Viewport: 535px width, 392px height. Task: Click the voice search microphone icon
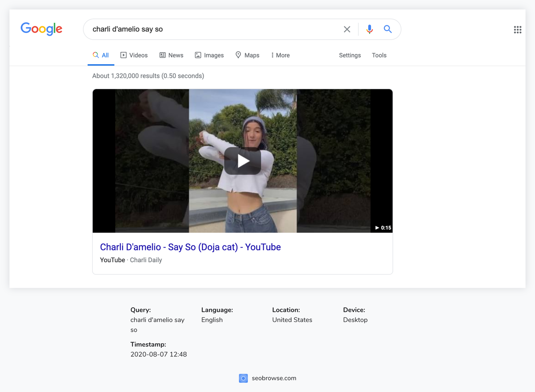click(369, 29)
